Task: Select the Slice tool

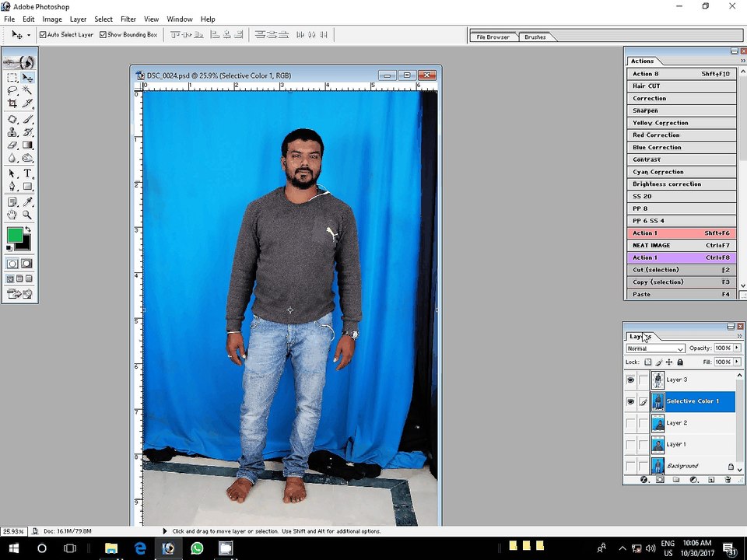Action: (27, 103)
